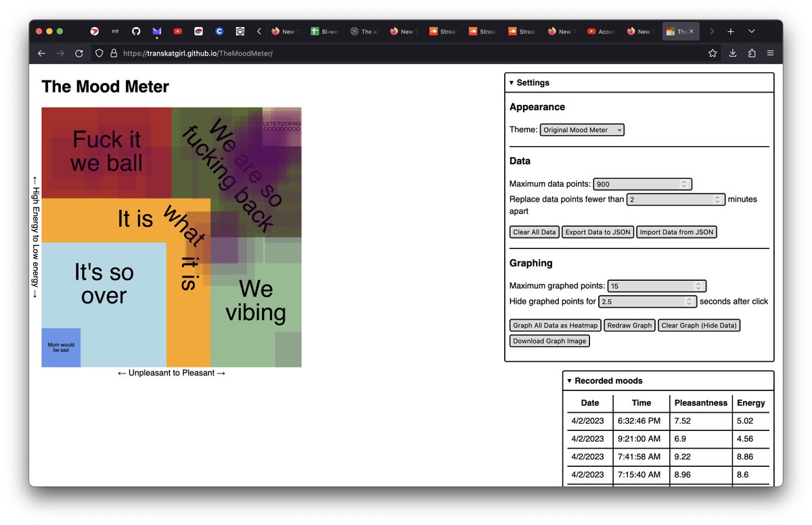Reload the page using the refresh icon

coord(79,53)
